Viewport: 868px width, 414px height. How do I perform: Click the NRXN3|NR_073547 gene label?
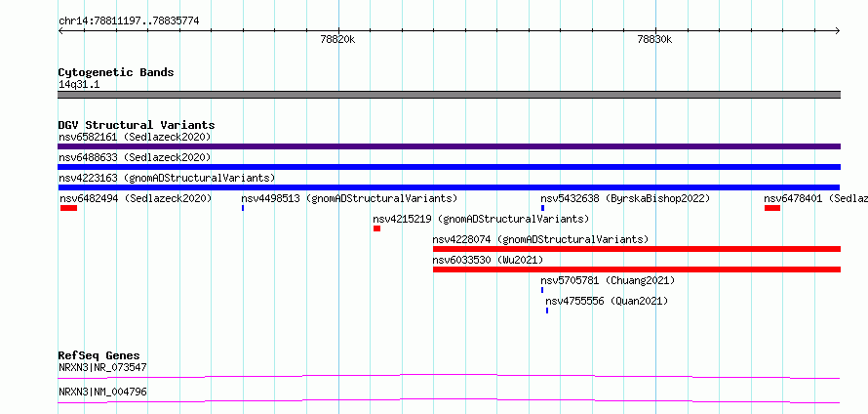103,367
